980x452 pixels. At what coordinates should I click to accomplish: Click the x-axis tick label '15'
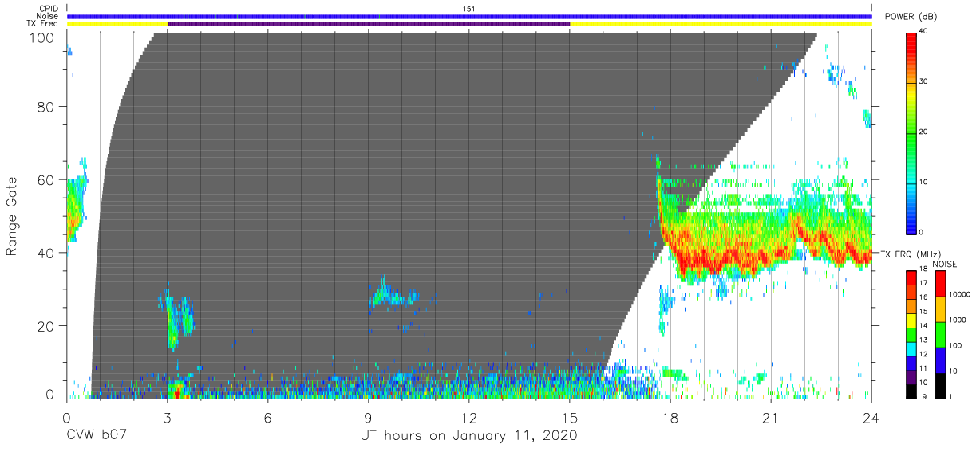570,418
